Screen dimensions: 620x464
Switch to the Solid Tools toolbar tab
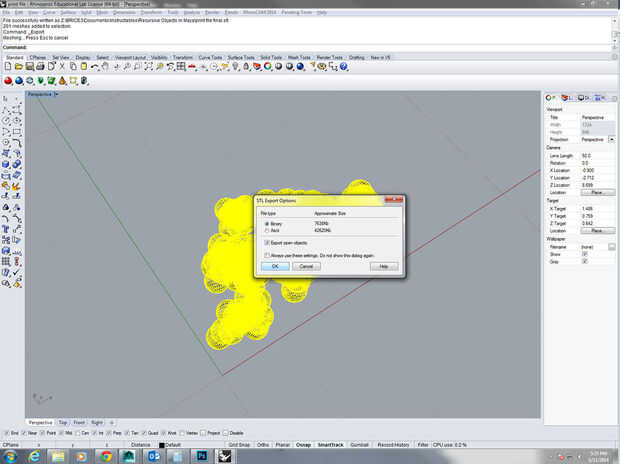pyautogui.click(x=271, y=57)
